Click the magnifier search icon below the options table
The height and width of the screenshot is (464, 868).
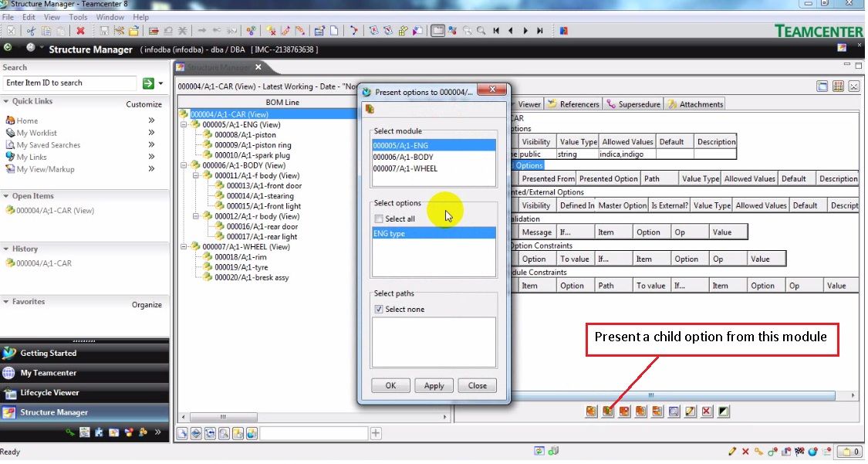coord(673,412)
